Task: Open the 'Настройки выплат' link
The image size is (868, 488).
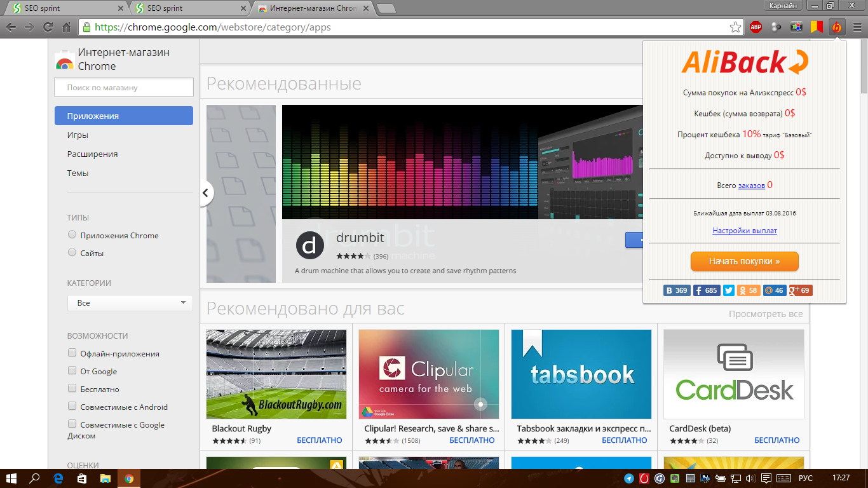Action: [x=745, y=231]
